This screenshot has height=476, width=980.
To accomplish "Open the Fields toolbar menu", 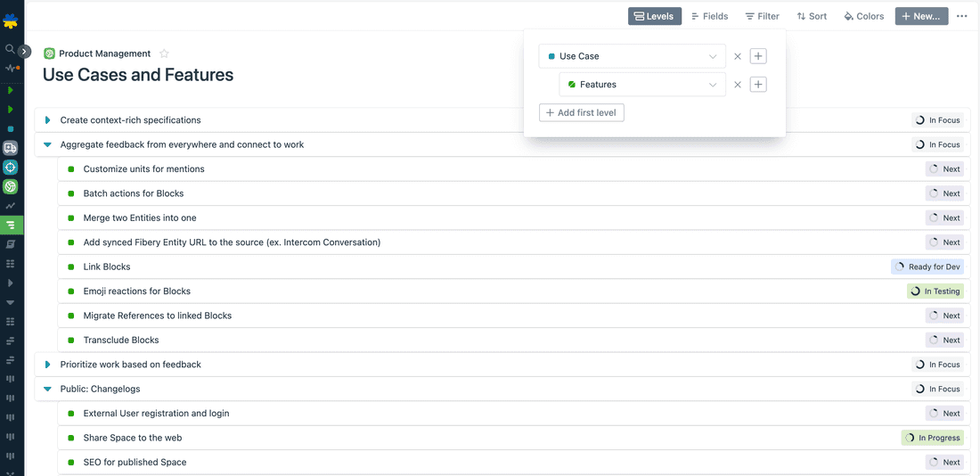I will (709, 16).
